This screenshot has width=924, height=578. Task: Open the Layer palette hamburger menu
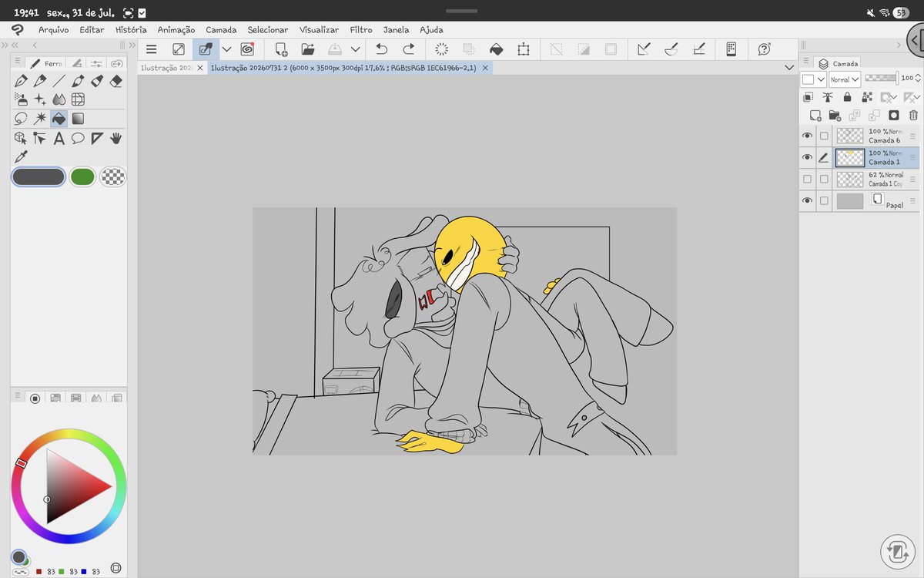point(806,61)
